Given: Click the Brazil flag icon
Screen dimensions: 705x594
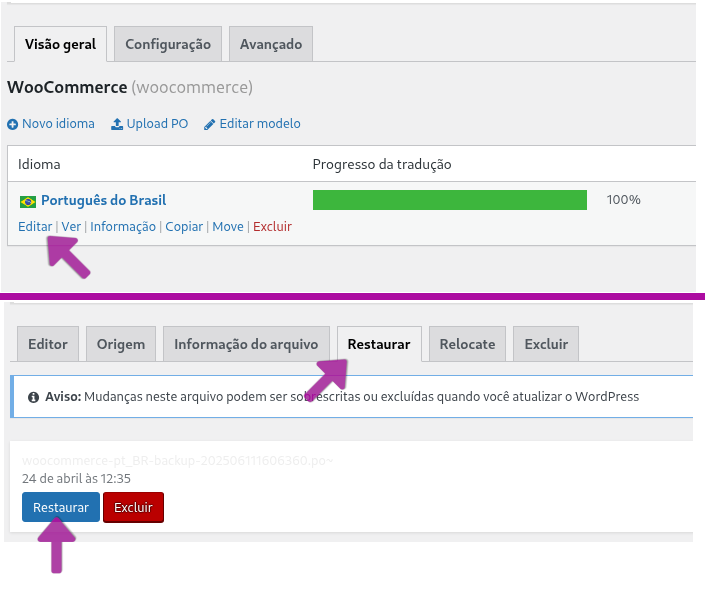Looking at the screenshot, I should tap(28, 202).
